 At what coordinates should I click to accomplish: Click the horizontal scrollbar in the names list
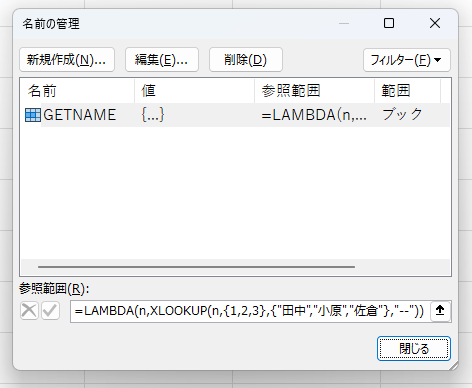196,267
